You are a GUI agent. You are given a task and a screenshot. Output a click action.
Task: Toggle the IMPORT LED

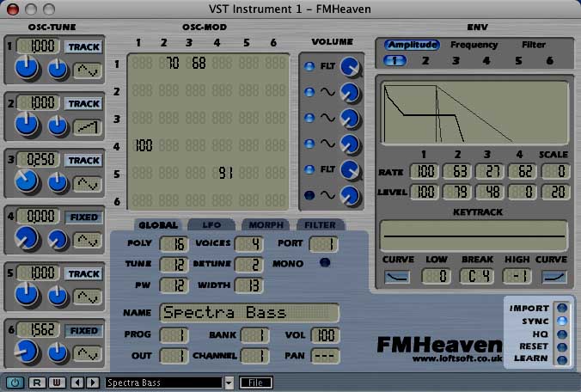pyautogui.click(x=562, y=308)
